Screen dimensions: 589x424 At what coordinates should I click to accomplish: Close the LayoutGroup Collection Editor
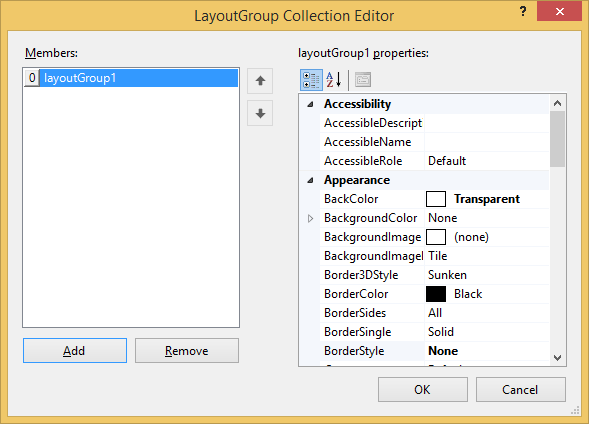point(559,12)
